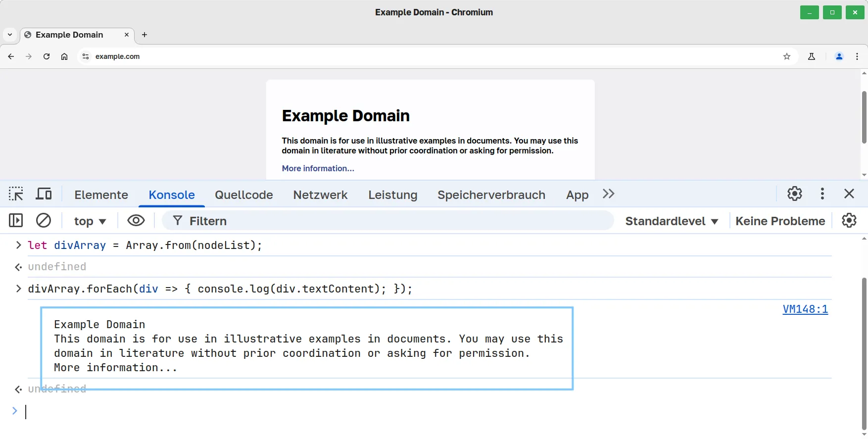
Task: Open Chromium three-dot main menu
Action: (857, 56)
